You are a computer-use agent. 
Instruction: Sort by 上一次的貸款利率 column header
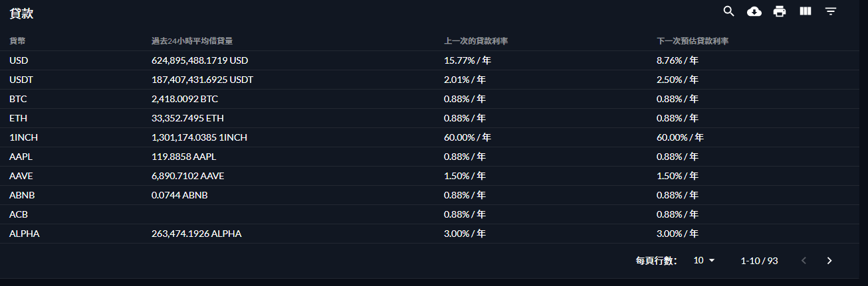476,41
